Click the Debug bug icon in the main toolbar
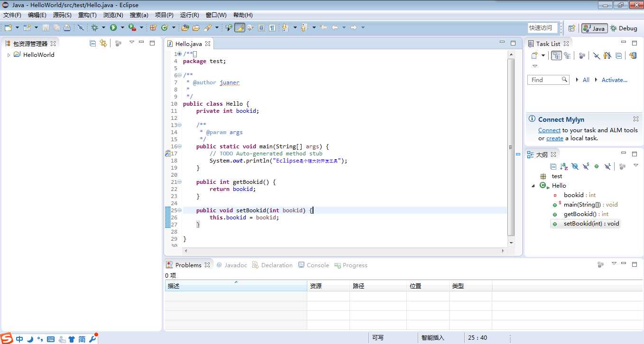Screen dimensions: 644x344 [x=94, y=27]
